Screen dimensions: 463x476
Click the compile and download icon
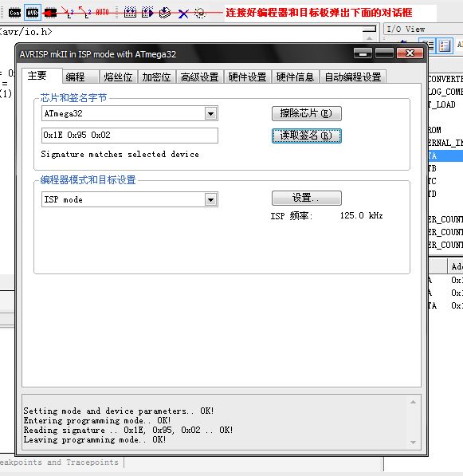(x=130, y=13)
